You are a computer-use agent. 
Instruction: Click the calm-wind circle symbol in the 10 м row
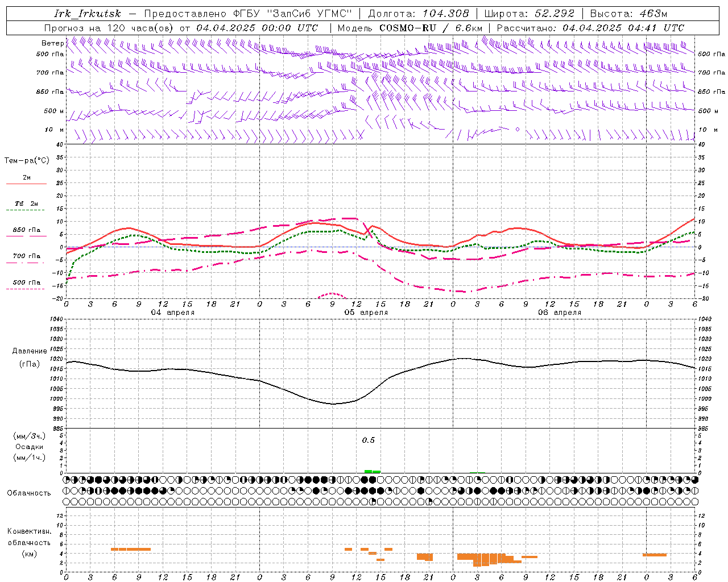coord(518,129)
